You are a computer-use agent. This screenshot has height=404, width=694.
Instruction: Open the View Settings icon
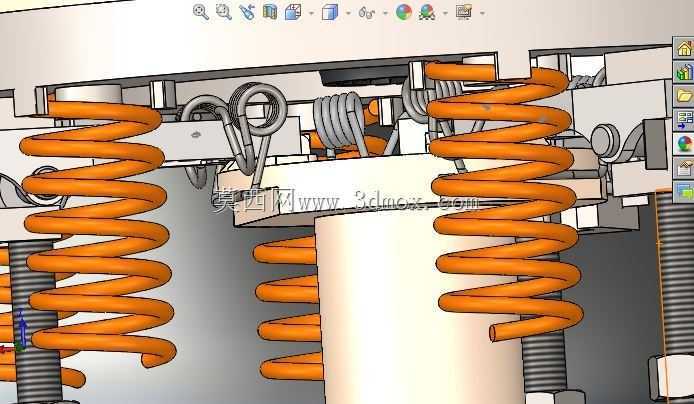[x=464, y=12]
